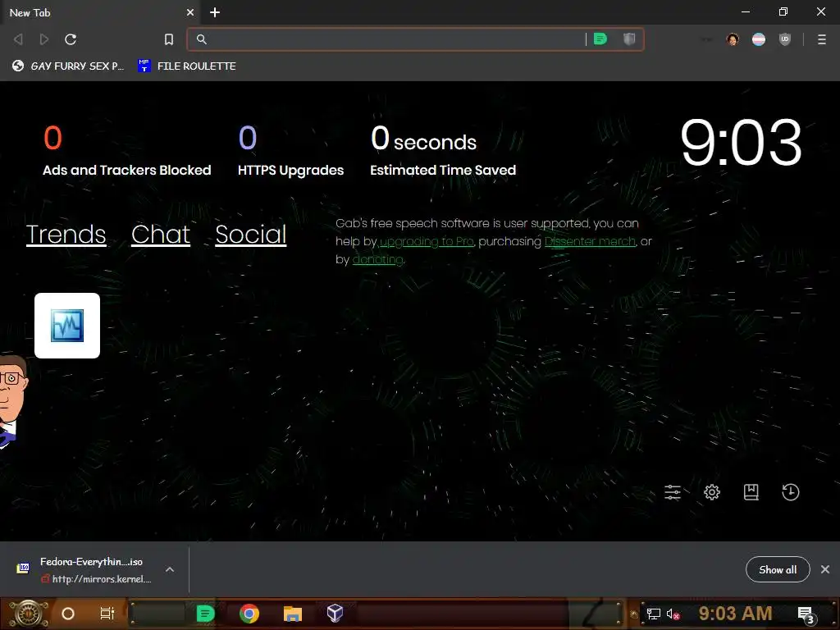Open the browser hamburger menu
Image resolution: width=840 pixels, height=630 pixels.
click(x=821, y=39)
